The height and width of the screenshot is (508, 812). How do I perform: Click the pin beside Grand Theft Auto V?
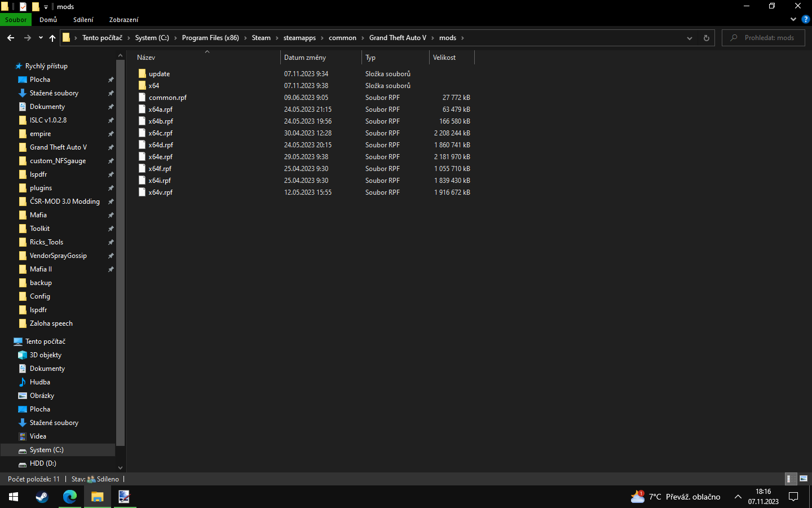coord(111,147)
